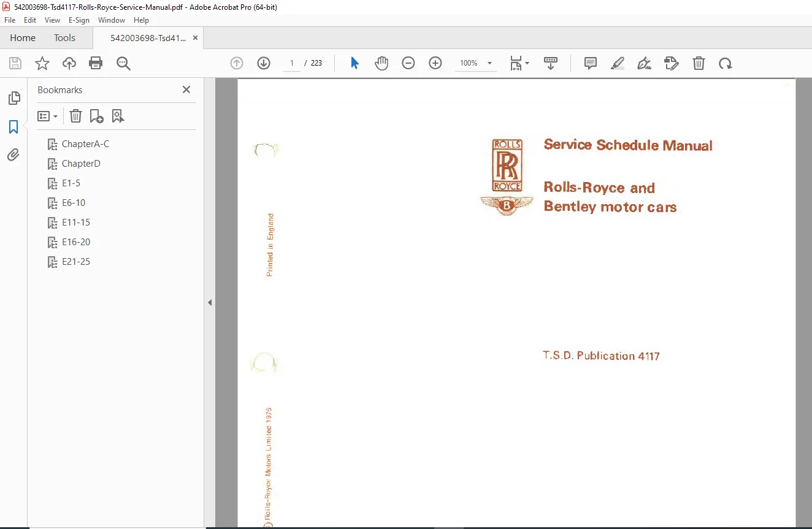Find the current bookmark icon

point(118,116)
